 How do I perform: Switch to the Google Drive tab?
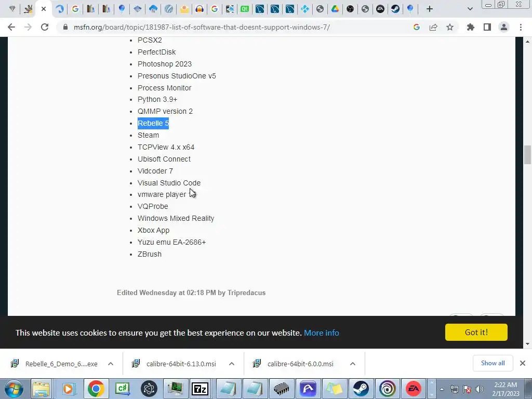[x=335, y=9]
